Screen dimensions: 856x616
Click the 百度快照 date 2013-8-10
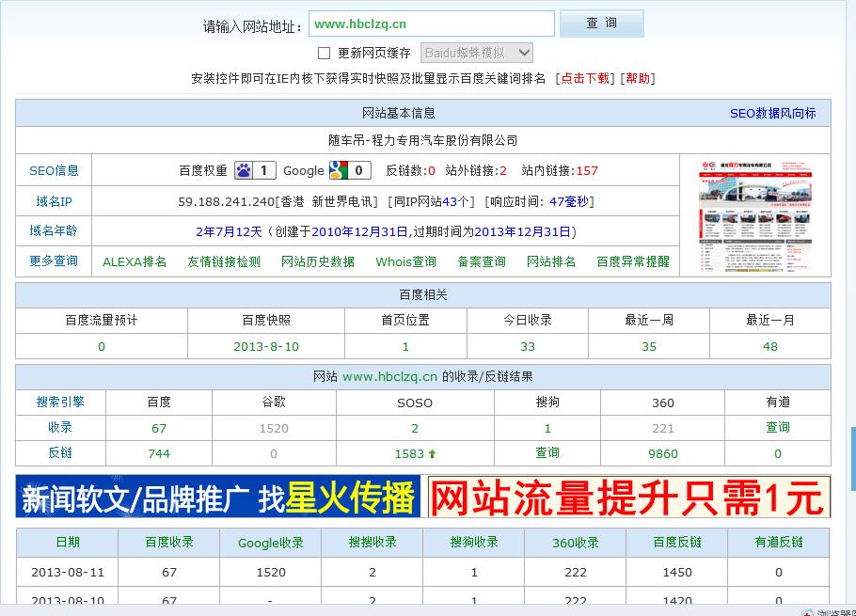click(266, 347)
